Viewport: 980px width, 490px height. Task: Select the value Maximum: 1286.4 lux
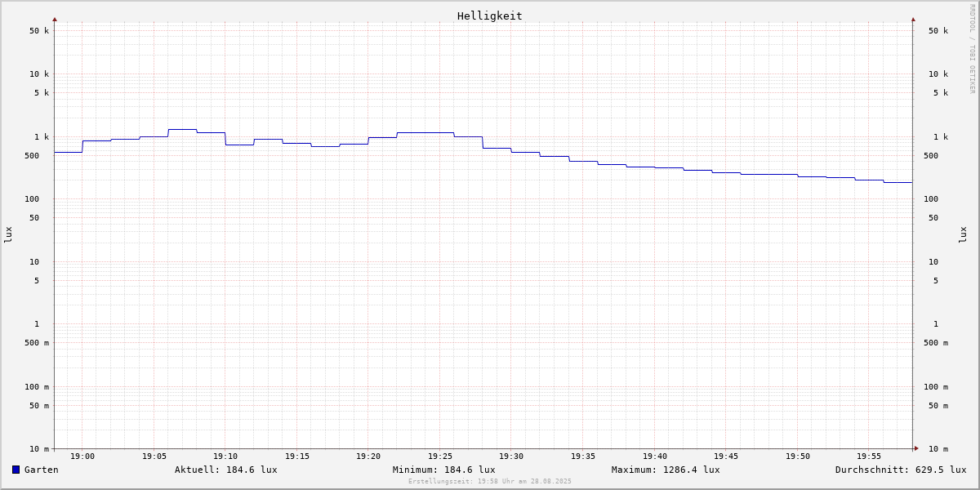(x=666, y=470)
